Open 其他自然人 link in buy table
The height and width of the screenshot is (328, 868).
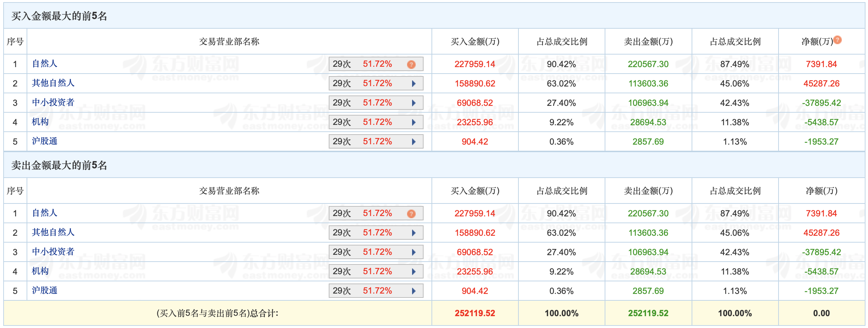(53, 83)
